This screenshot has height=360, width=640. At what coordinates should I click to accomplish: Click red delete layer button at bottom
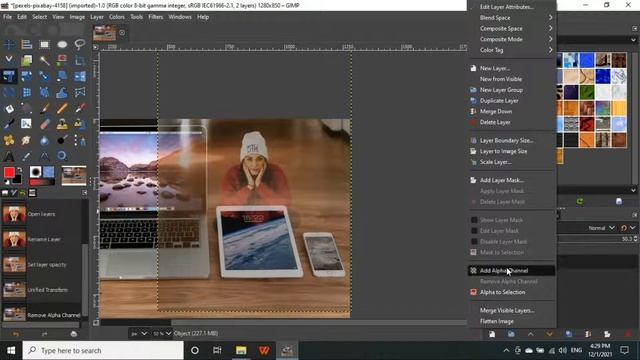tap(627, 334)
